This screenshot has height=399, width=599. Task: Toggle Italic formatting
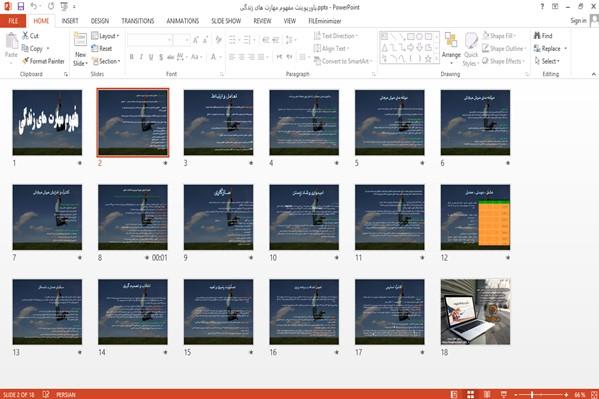coord(141,57)
